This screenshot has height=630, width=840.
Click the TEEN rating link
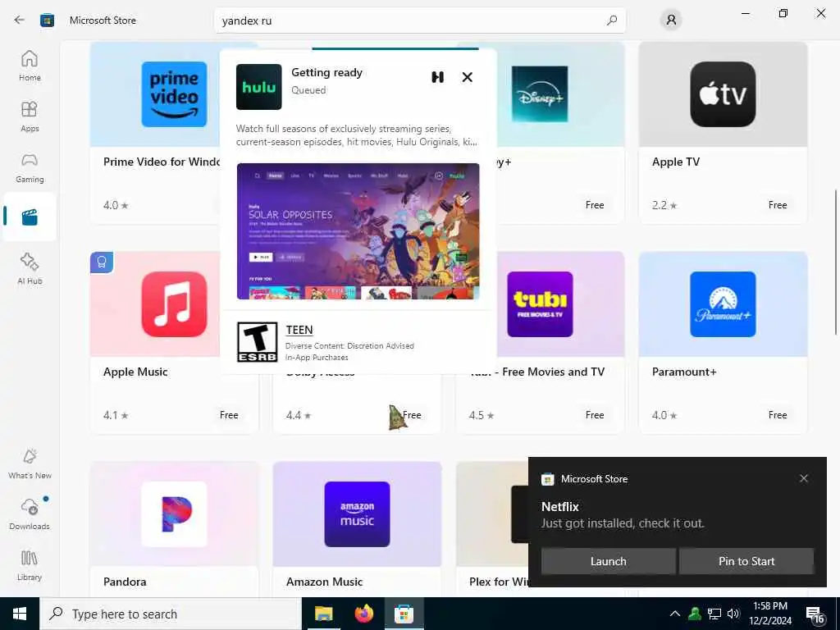tap(299, 330)
